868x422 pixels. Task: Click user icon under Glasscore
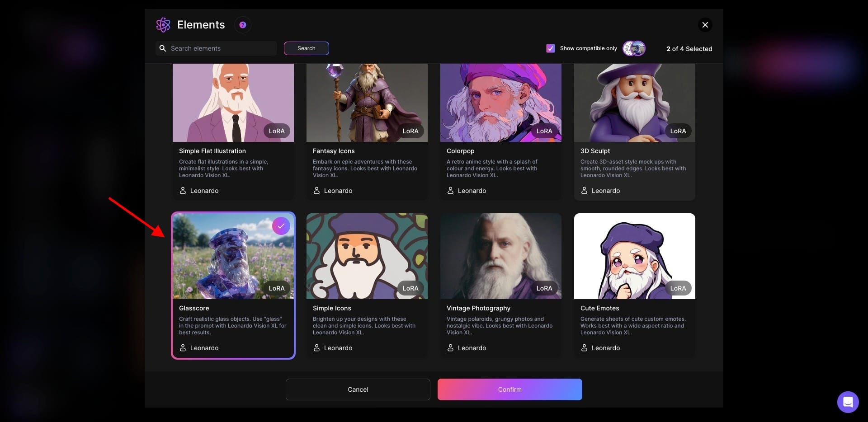183,348
